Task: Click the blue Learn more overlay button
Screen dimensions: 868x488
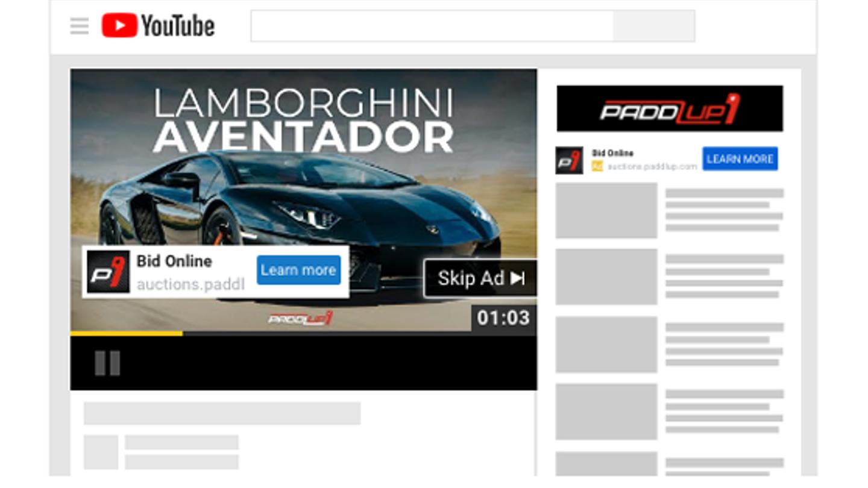Action: (298, 270)
